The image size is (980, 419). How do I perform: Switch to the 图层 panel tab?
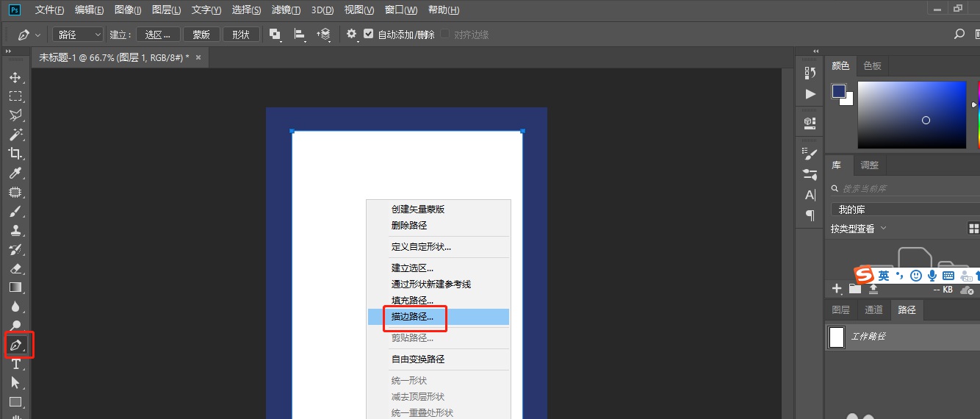[840, 310]
